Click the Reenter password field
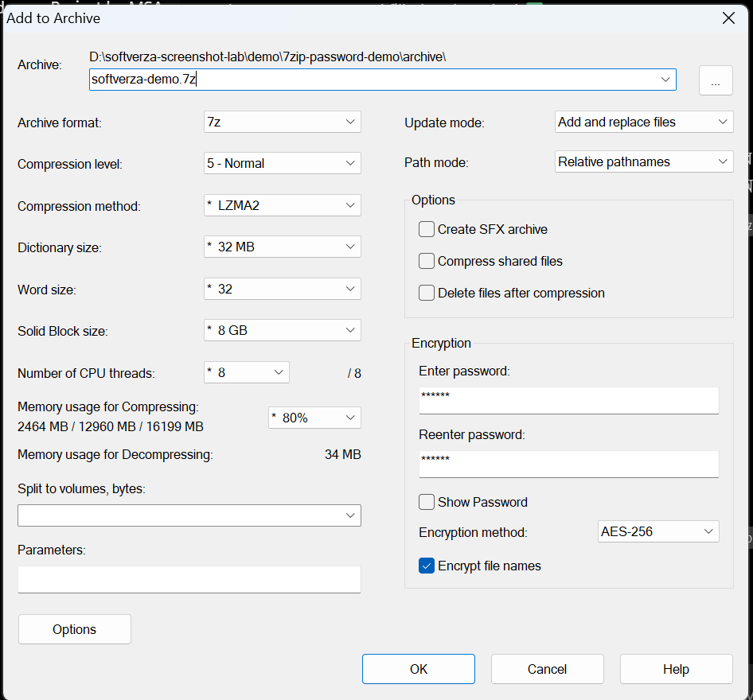Screen dimensions: 753x700 pos(568,464)
